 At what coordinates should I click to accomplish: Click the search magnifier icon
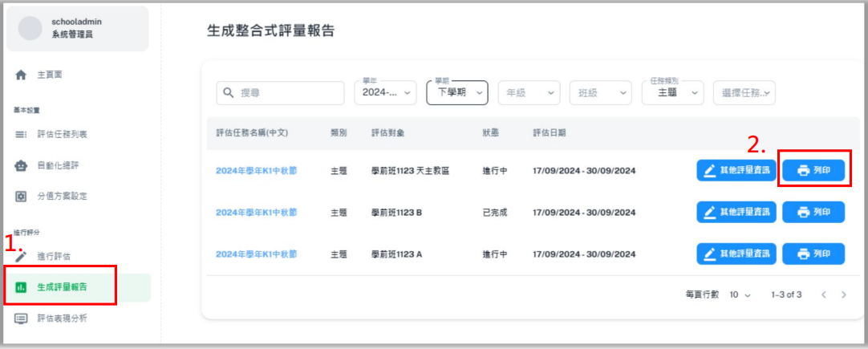pos(229,93)
